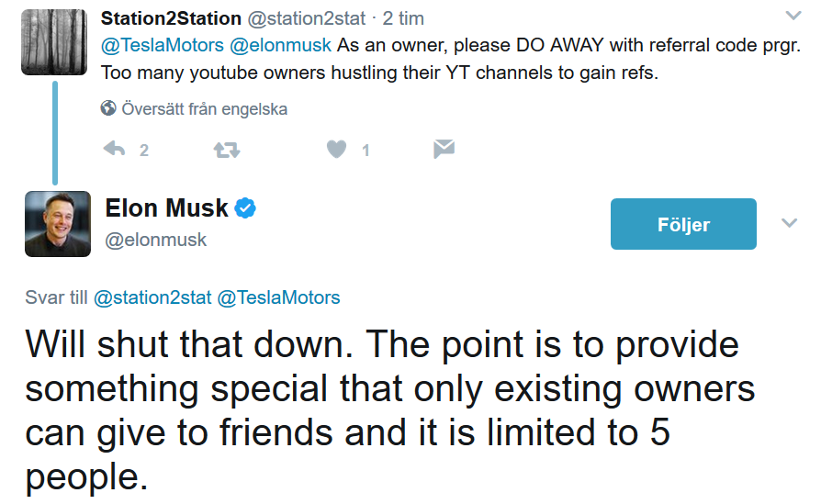The width and height of the screenshot is (821, 504).
Task: Open the @elonmusk mention in tweet
Action: [x=280, y=45]
